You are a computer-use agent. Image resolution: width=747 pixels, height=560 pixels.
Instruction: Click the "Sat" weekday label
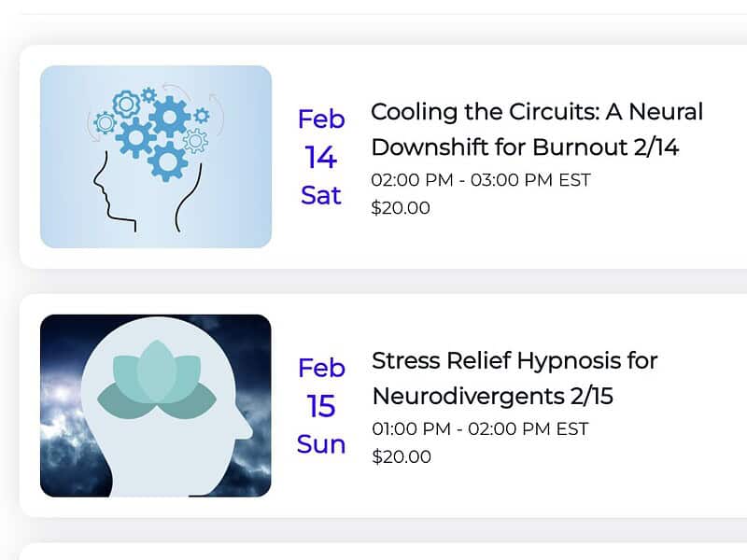coord(321,195)
